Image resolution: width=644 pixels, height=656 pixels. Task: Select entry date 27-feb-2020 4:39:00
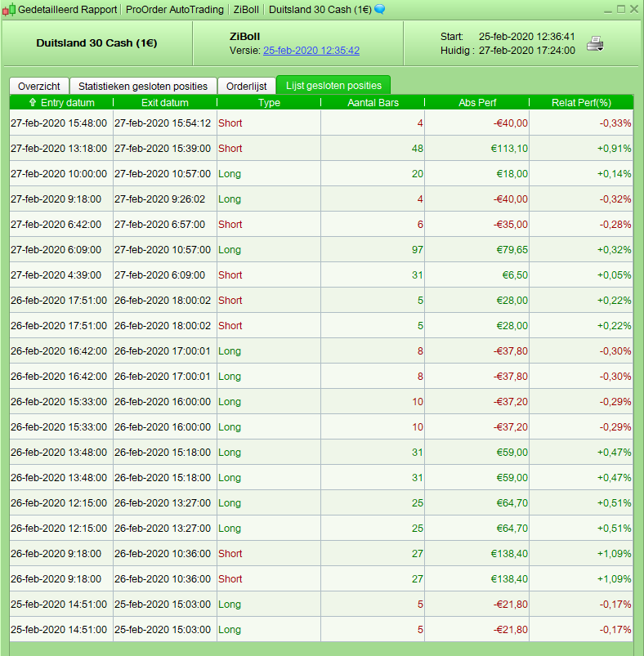click(56, 274)
